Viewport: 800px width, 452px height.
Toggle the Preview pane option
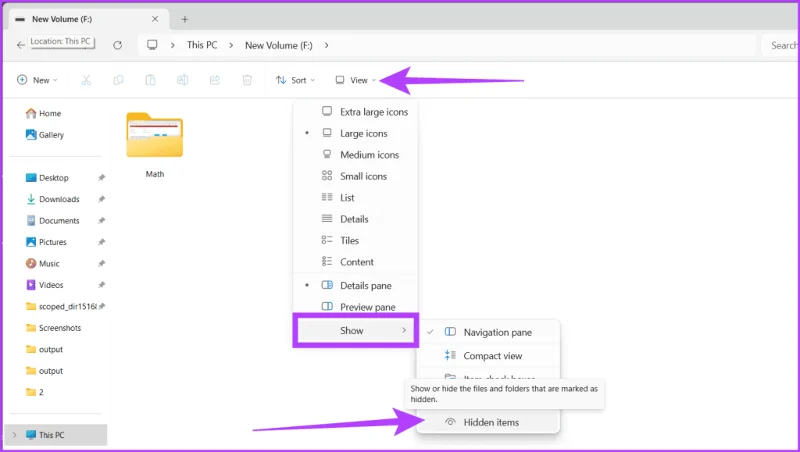pos(356,307)
